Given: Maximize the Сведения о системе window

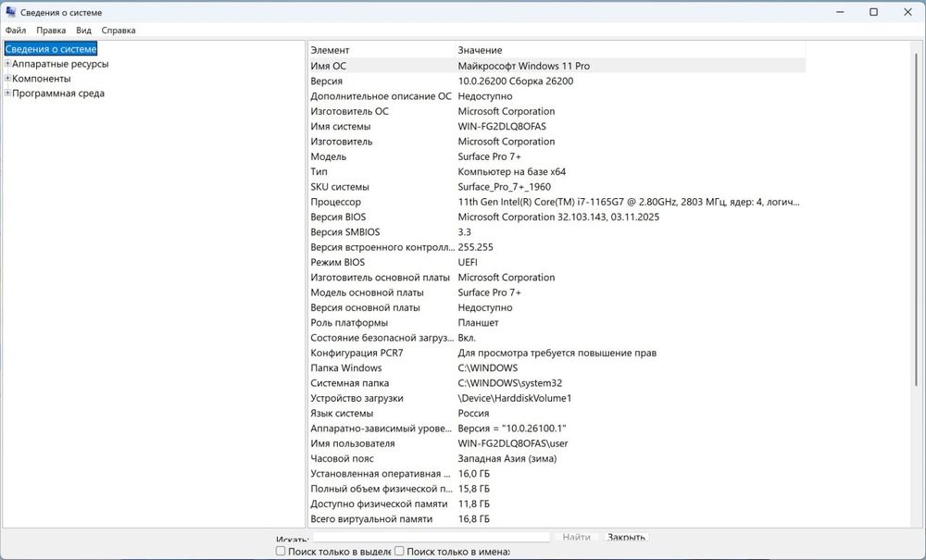Looking at the screenshot, I should point(874,12).
